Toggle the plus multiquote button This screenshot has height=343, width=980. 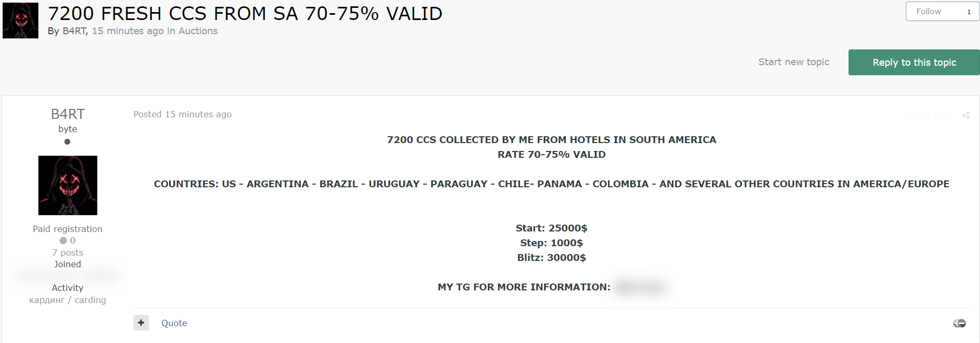(x=141, y=322)
